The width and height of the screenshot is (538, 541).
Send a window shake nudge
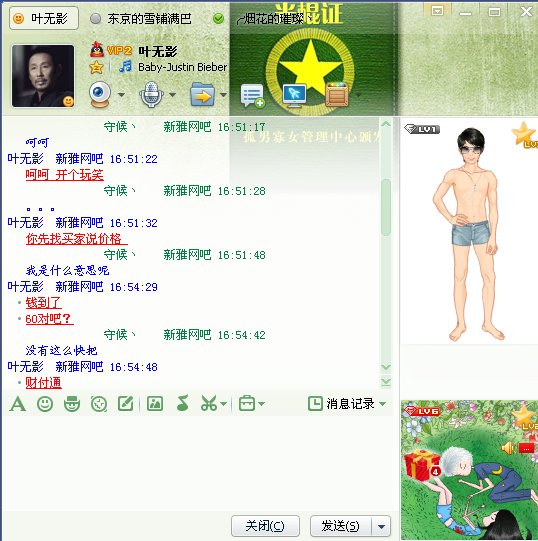99,404
